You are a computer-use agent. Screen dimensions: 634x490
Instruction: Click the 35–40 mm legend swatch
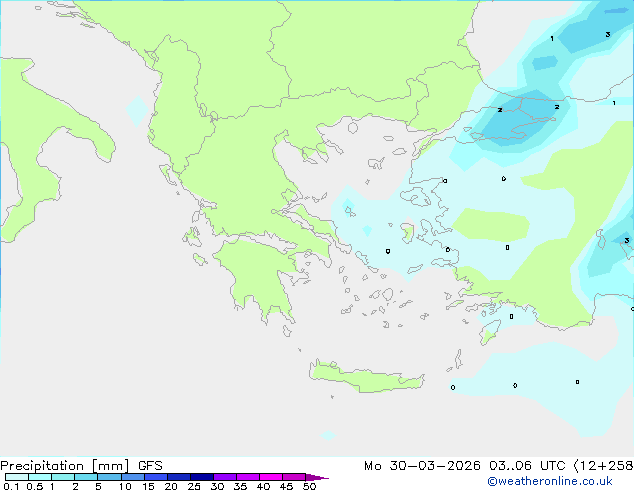(248, 477)
